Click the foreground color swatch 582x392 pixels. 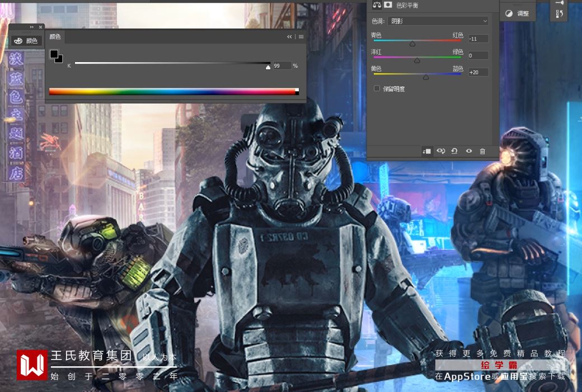coord(54,54)
